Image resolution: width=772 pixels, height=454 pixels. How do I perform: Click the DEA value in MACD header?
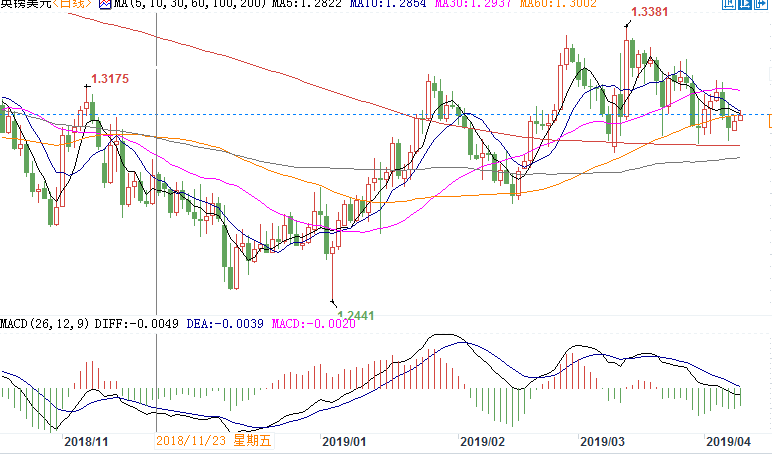(211, 324)
